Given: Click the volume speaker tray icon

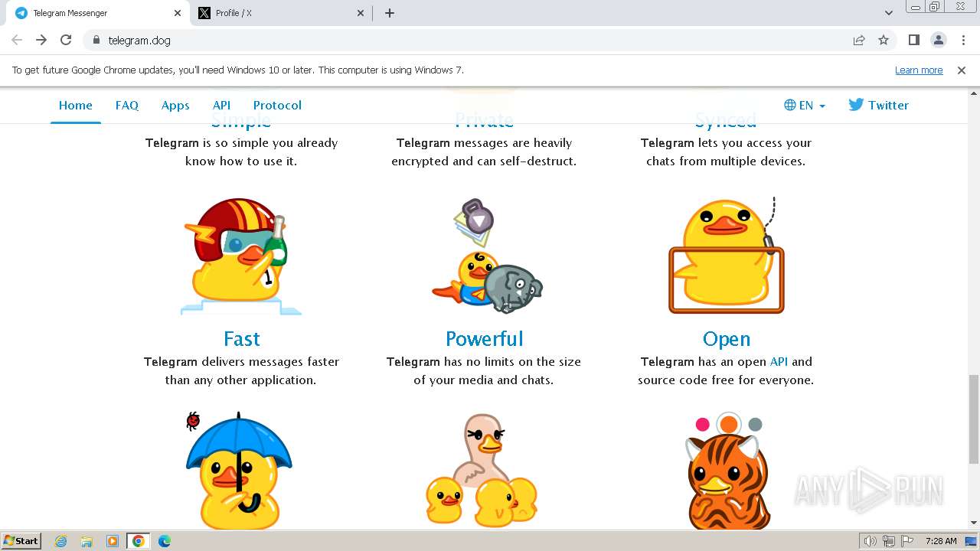Looking at the screenshot, I should (870, 541).
